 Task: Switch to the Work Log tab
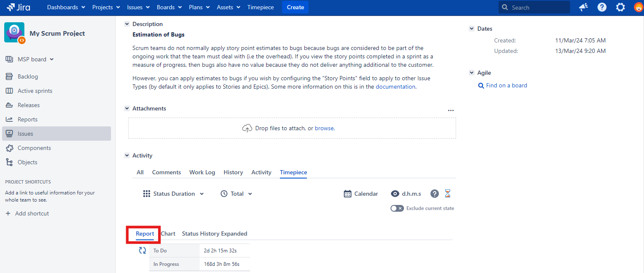click(202, 172)
